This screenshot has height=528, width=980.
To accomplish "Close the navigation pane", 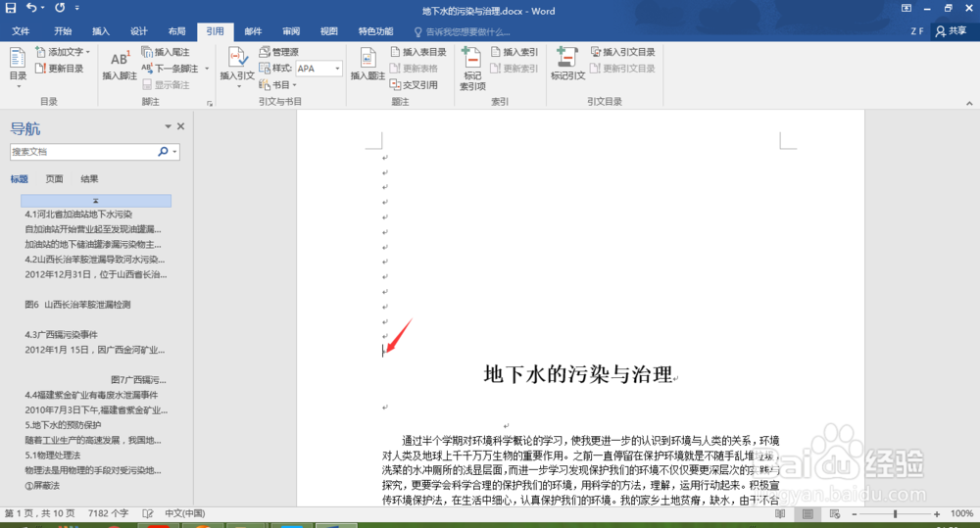I will (180, 126).
